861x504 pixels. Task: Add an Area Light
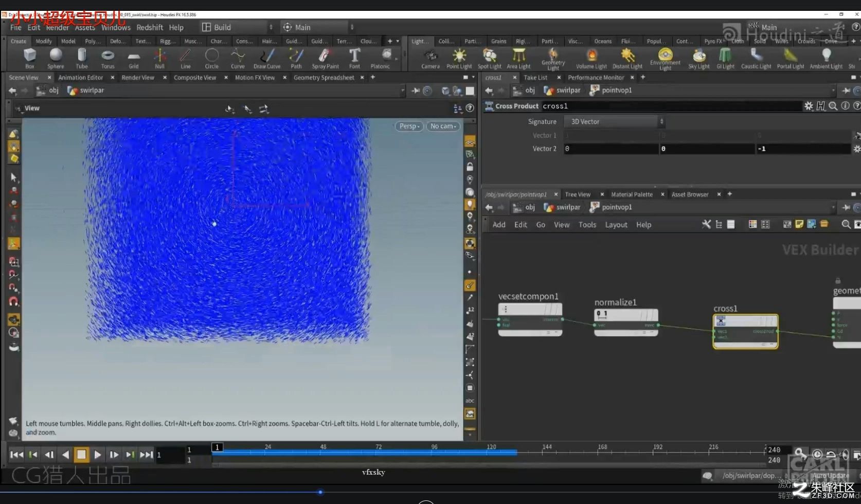[x=518, y=58]
